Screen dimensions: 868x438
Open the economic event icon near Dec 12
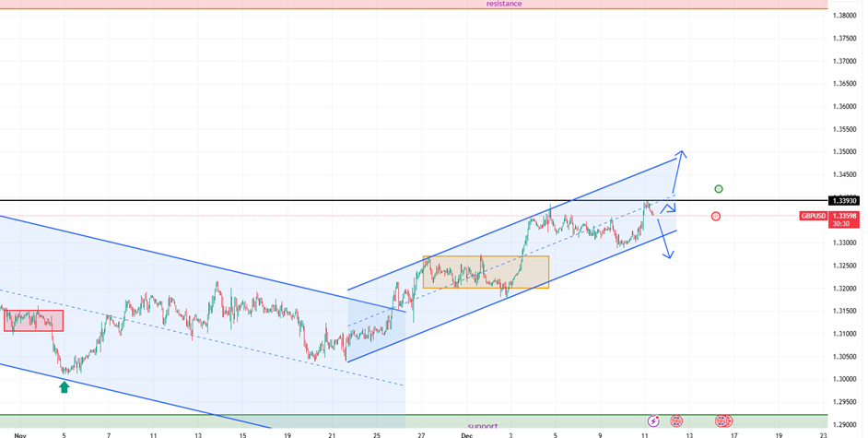[676, 420]
